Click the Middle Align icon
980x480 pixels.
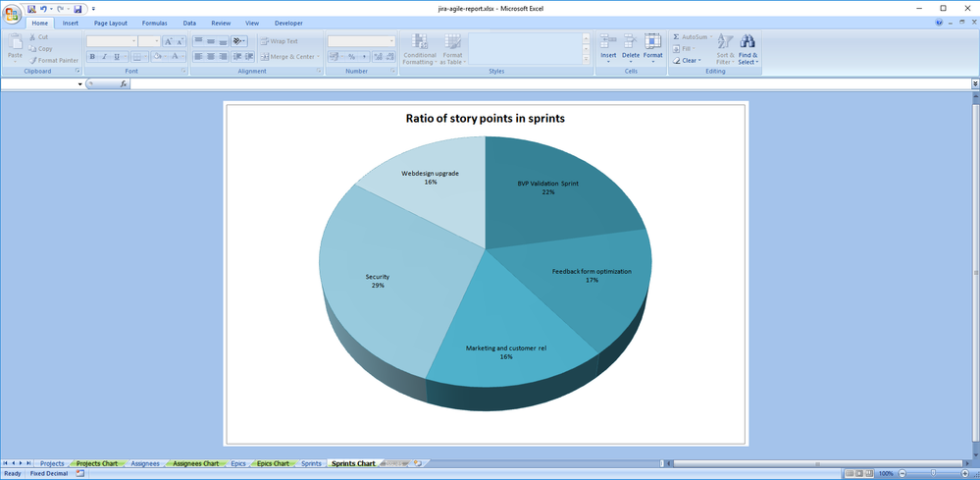pyautogui.click(x=211, y=41)
